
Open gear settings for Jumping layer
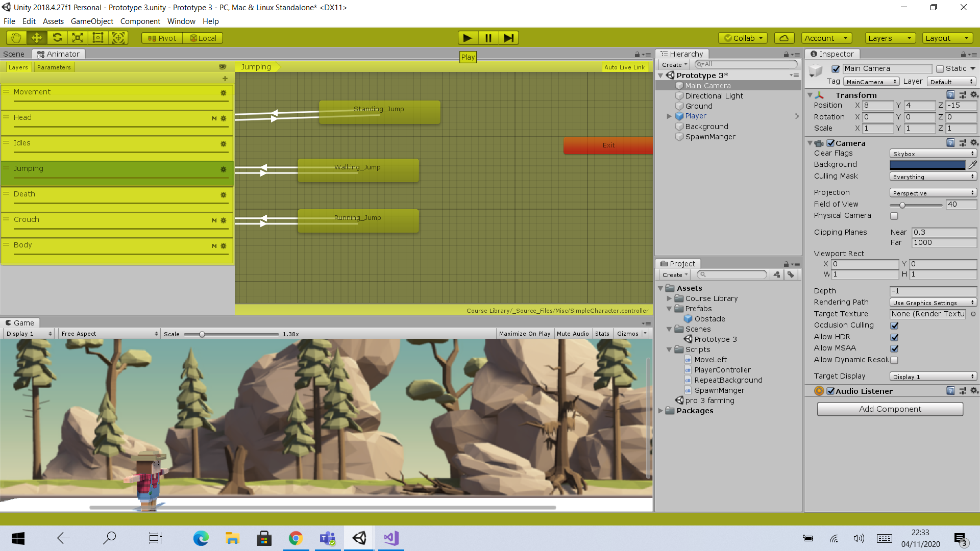[223, 169]
